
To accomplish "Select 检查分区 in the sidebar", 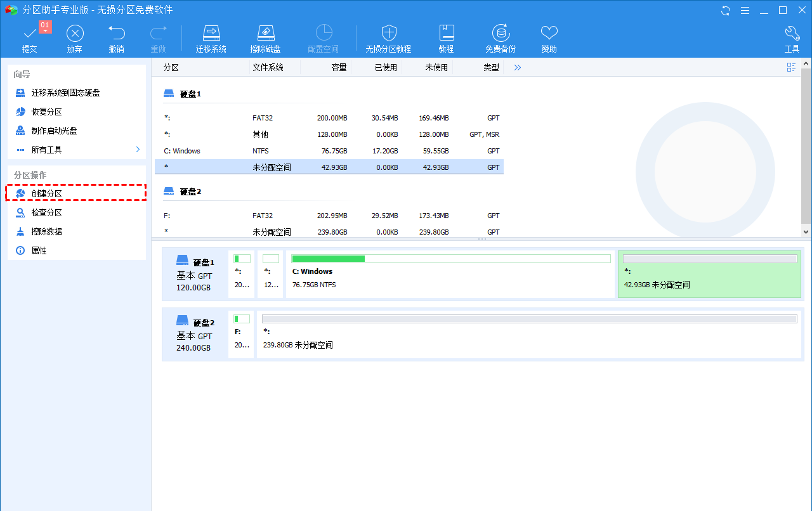I will tap(47, 212).
